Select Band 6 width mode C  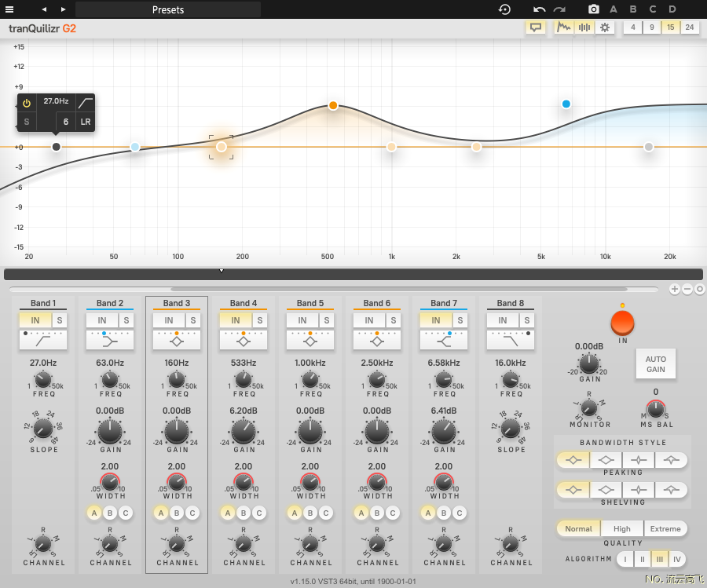pos(392,513)
